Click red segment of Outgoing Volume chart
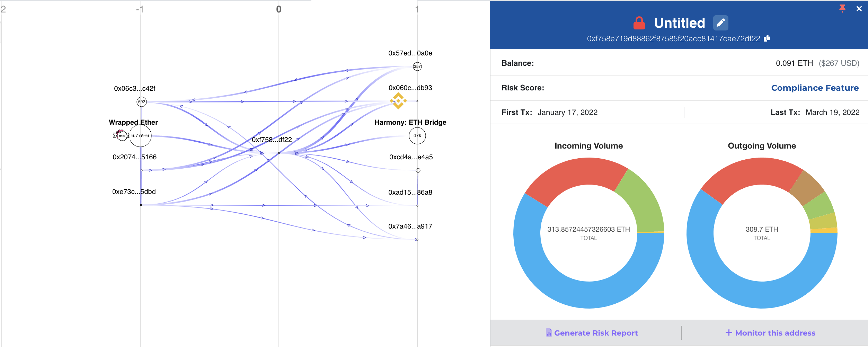Viewport: 868px width, 347px height. pos(748,173)
